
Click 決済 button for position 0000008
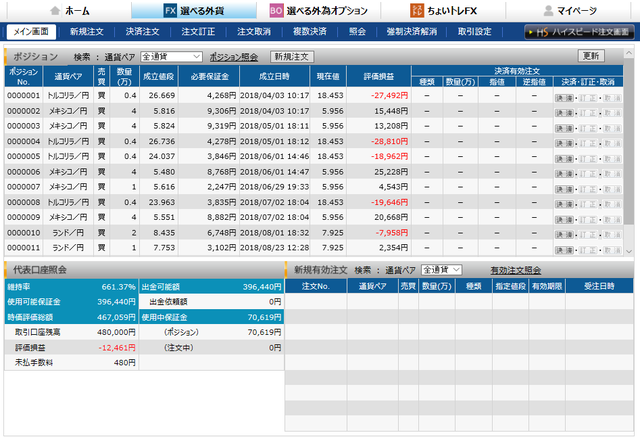pyautogui.click(x=564, y=204)
